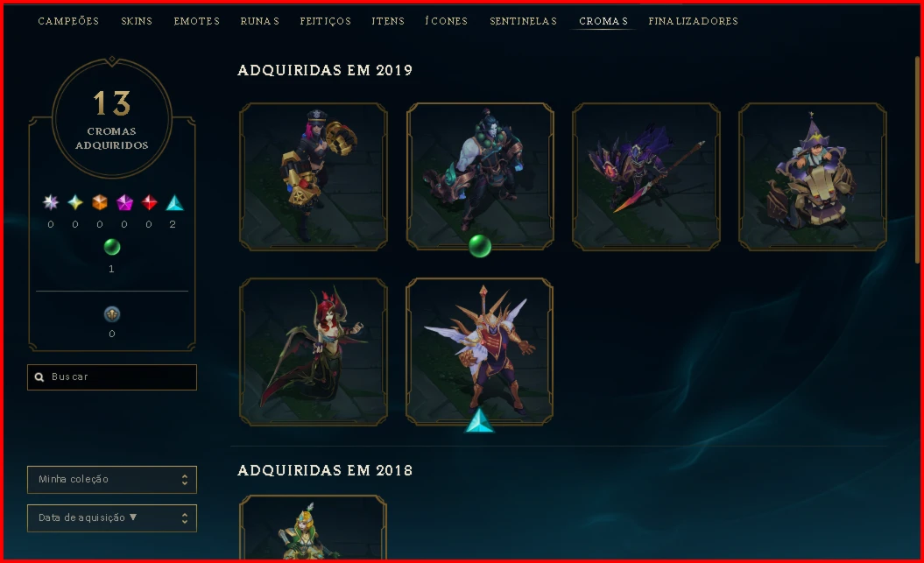This screenshot has height=563, width=924.
Task: Select the chroma tile with teal triangle badge
Action: click(x=480, y=352)
